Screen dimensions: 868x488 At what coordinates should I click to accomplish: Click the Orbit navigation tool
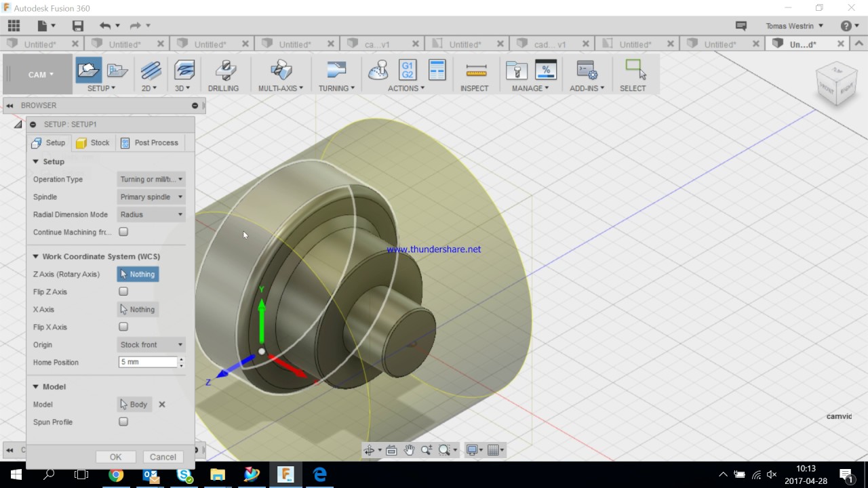coord(369,450)
